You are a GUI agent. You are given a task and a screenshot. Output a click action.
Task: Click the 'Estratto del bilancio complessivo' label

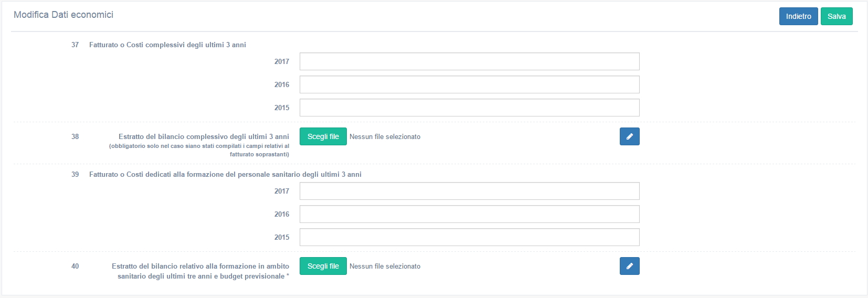204,136
